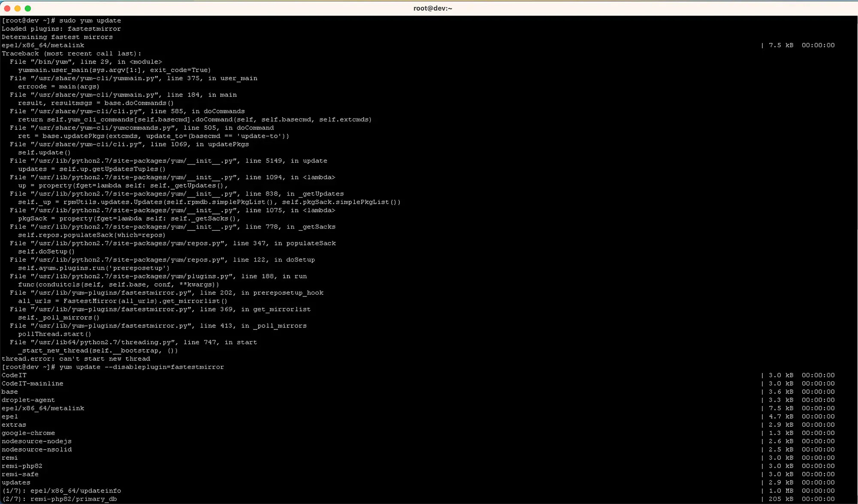Select the '--disableplugin=fastestmirror' command text
This screenshot has height=504, width=858.
(171, 367)
